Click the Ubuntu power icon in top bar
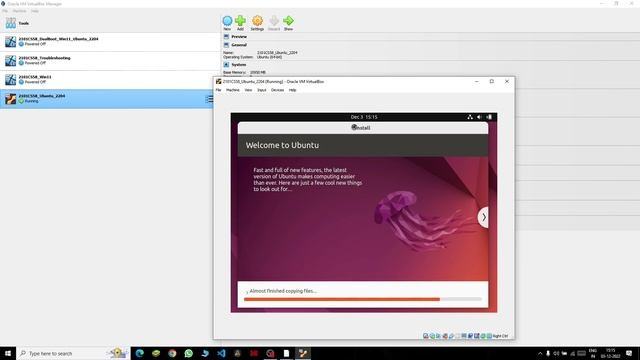The height and width of the screenshot is (360, 640). 489,117
